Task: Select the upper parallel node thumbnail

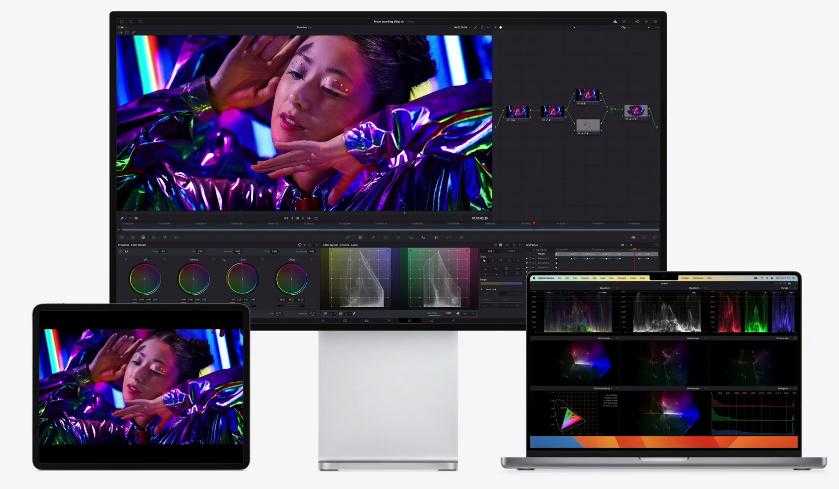Action: click(587, 96)
